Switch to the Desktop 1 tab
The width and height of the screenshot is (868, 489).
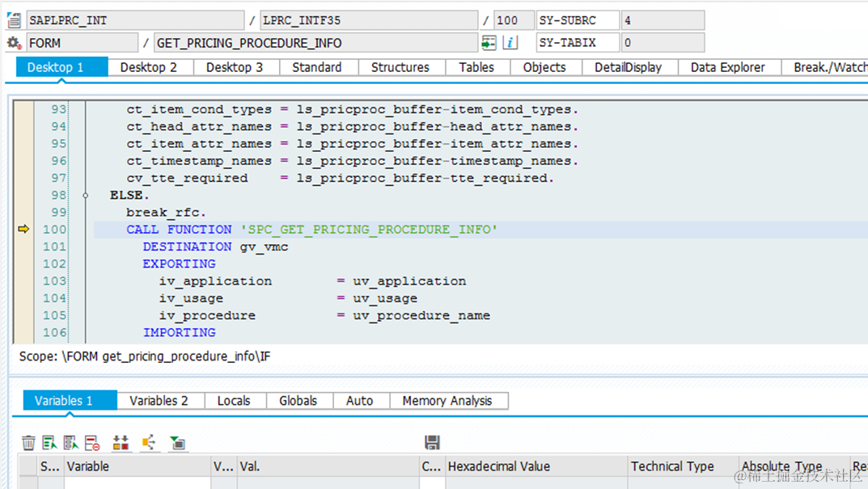[x=62, y=67]
